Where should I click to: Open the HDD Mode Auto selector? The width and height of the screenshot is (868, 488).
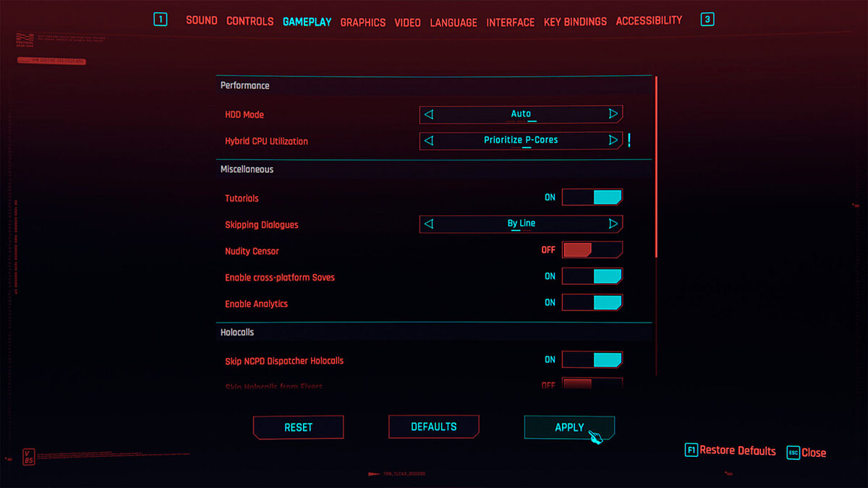[x=521, y=114]
